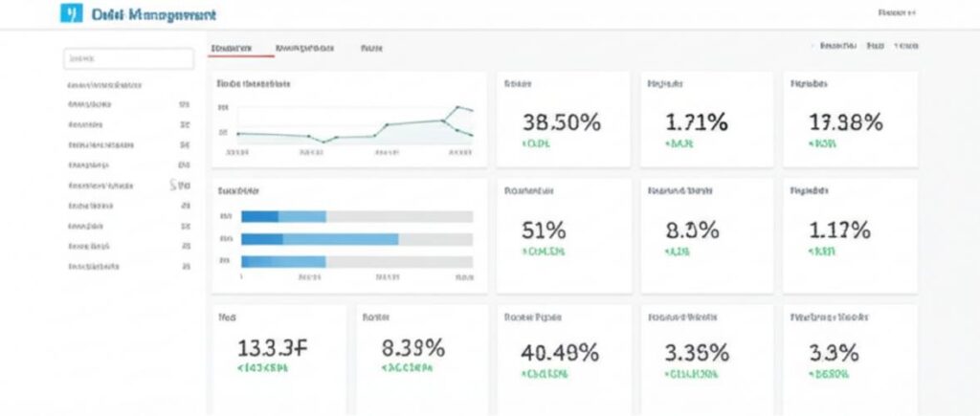The height and width of the screenshot is (416, 980).
Task: Open the 17.38% metric card
Action: (x=850, y=120)
